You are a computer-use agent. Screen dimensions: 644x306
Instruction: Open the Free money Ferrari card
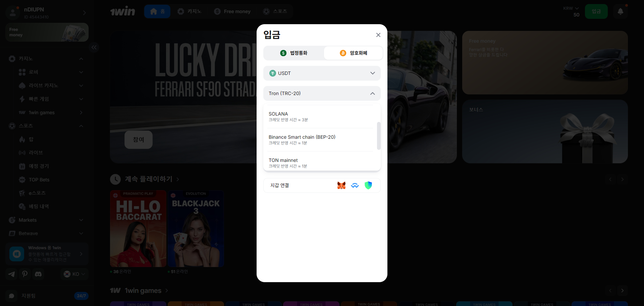coord(545,62)
